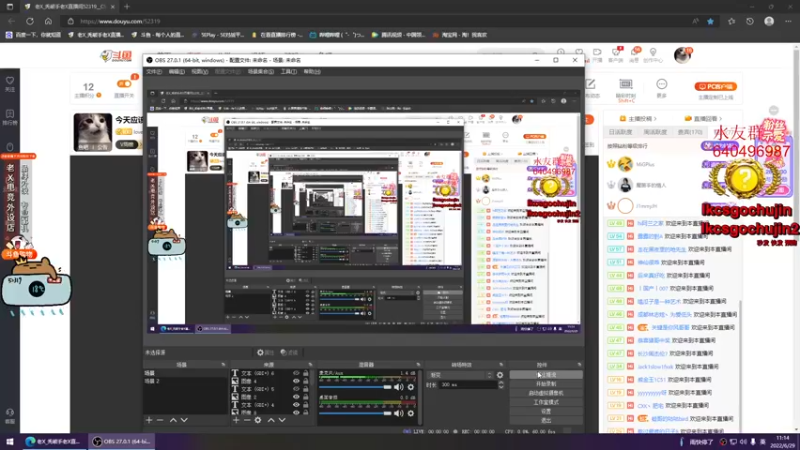The image size is (800, 450).
Task: Click 开始录制 to start recording
Action: [x=546, y=384]
